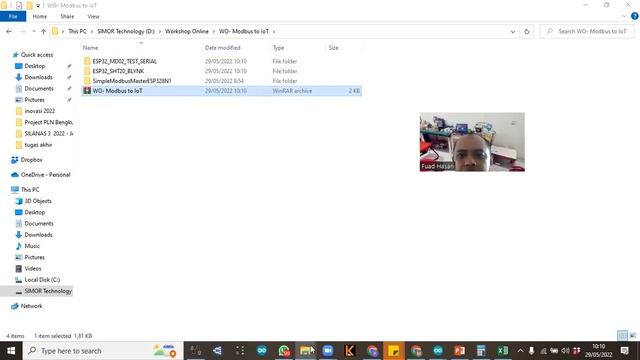Screen dimensions: 640x360
Task: Select SIMOR Technology drive in sidebar
Action: [x=48, y=291]
